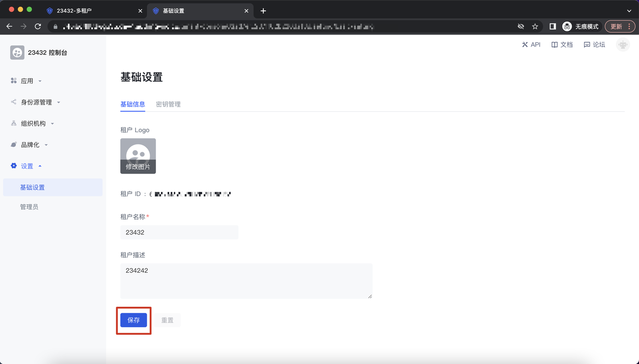Collapse the 设置 sidebar menu
This screenshot has height=364, width=639.
[x=27, y=166]
